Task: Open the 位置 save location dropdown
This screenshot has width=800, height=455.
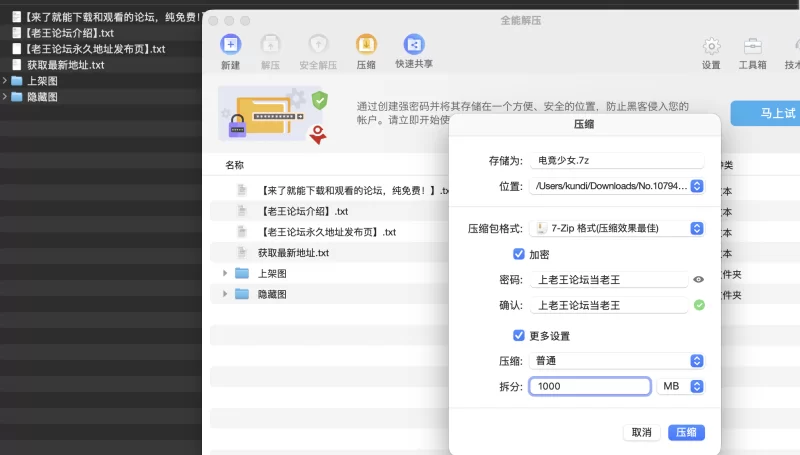Action: 697,186
